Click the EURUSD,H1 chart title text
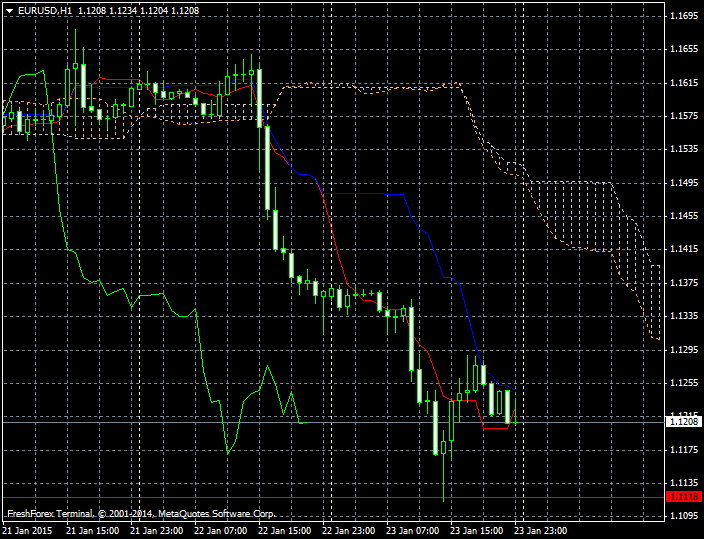This screenshot has width=704, height=539. pyautogui.click(x=45, y=10)
